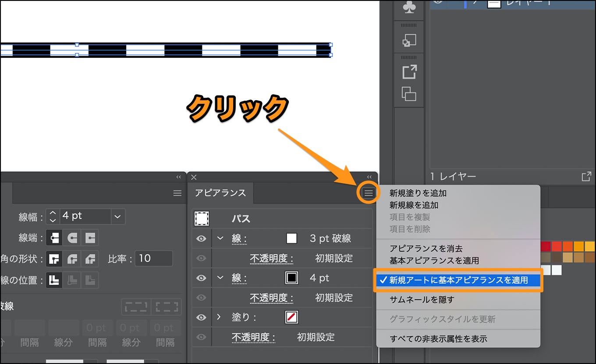Choose 新規塗りを追加 from menu
The height and width of the screenshot is (364, 596).
tap(418, 193)
